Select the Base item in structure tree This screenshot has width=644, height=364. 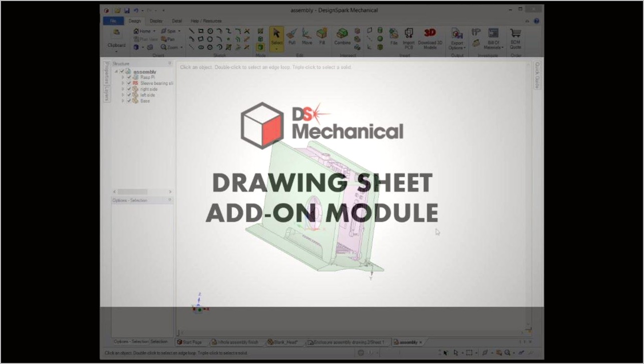tap(145, 101)
